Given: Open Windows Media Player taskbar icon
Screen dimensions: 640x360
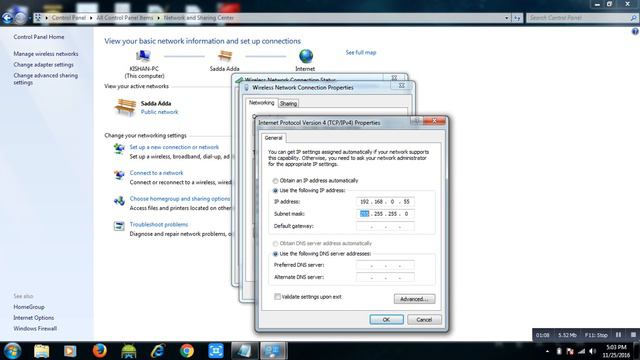Looking at the screenshot, I should point(70,351).
